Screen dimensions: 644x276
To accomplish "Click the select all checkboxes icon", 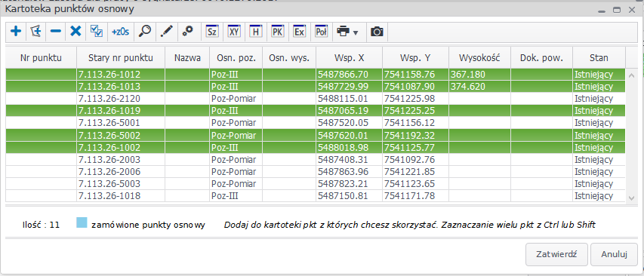I will click(97, 31).
